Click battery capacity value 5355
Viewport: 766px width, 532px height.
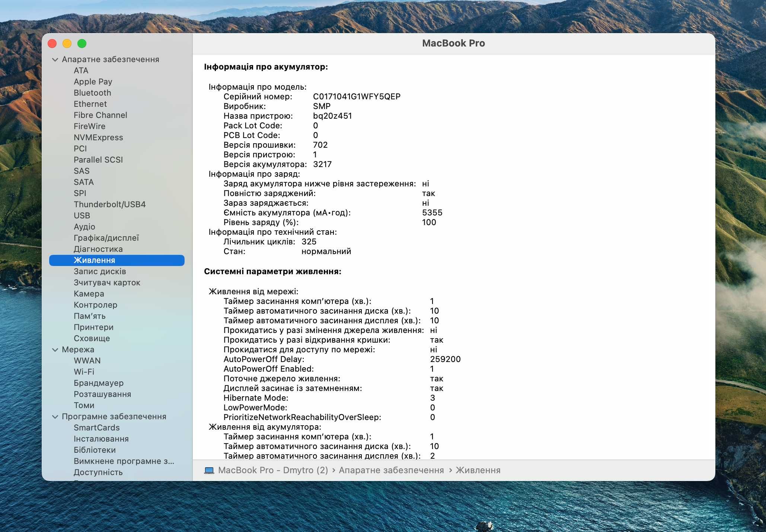pyautogui.click(x=432, y=213)
